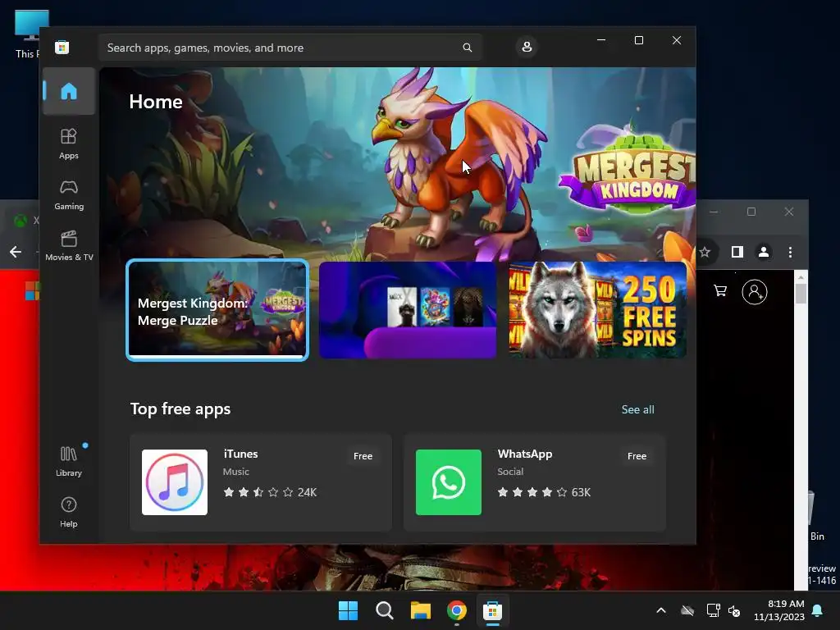This screenshot has height=630, width=840.
Task: Click the cloud sync icon in system tray
Action: pos(687,610)
